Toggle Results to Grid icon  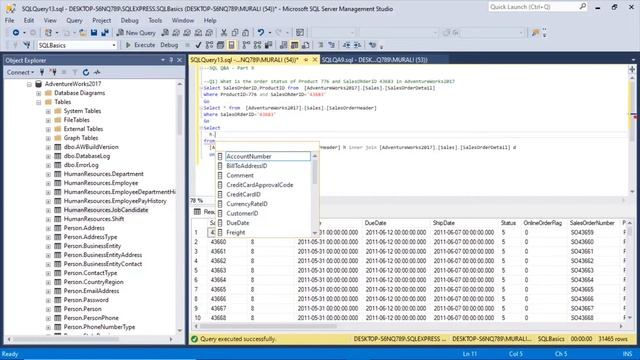click(294, 45)
